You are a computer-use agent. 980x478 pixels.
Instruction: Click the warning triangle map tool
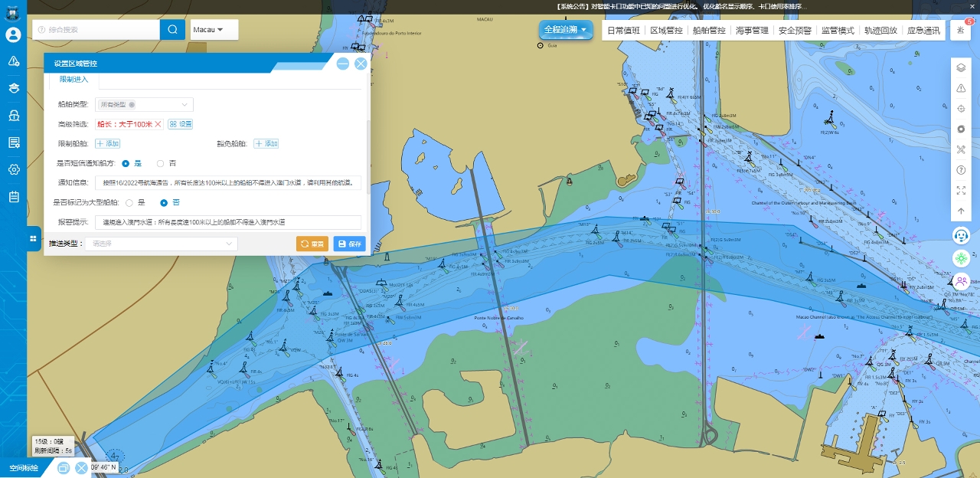(961, 88)
